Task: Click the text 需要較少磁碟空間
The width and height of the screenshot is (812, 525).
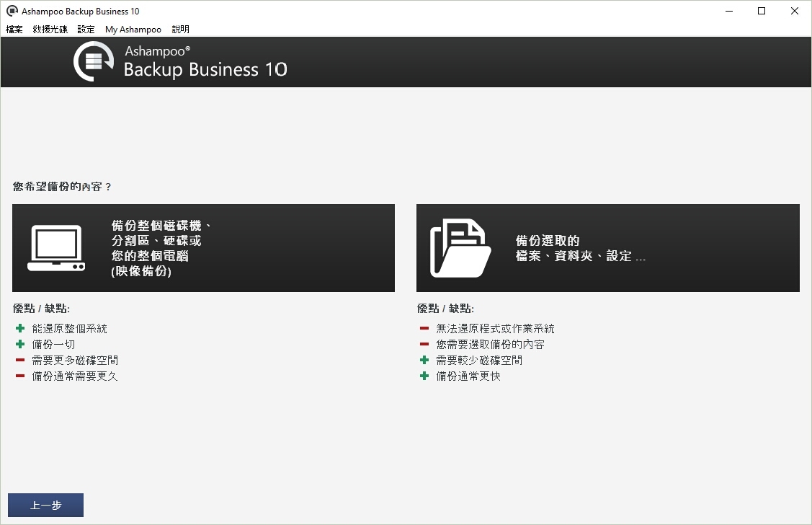Action: [479, 360]
